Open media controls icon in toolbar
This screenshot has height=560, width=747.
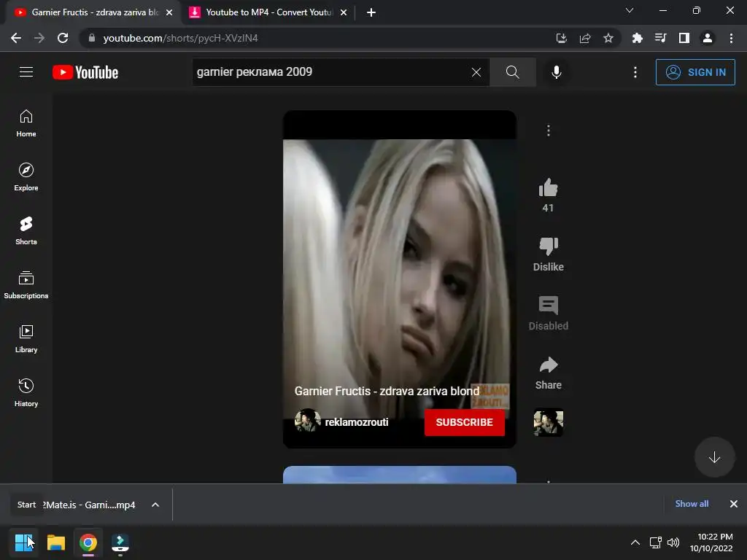pos(660,38)
